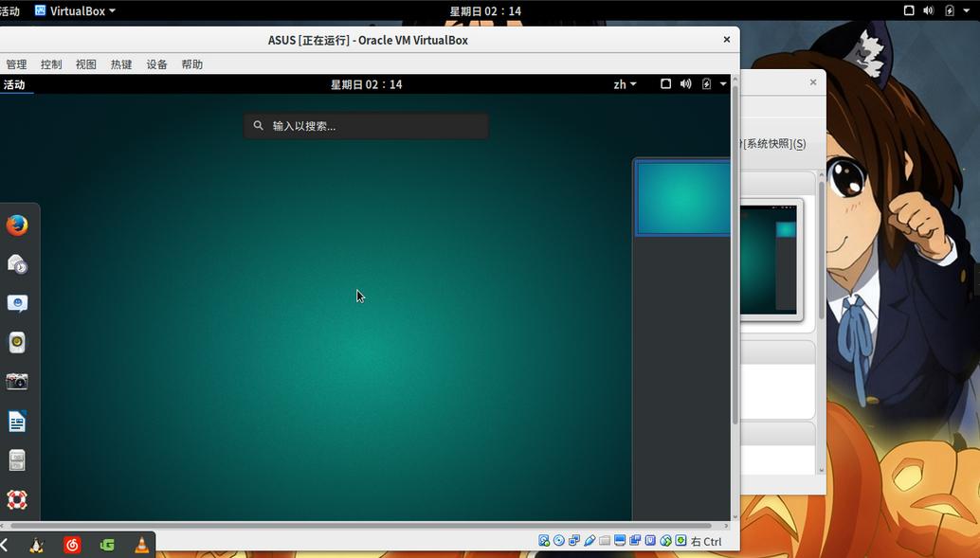
Task: Open the 管理 menu
Action: tap(16, 64)
